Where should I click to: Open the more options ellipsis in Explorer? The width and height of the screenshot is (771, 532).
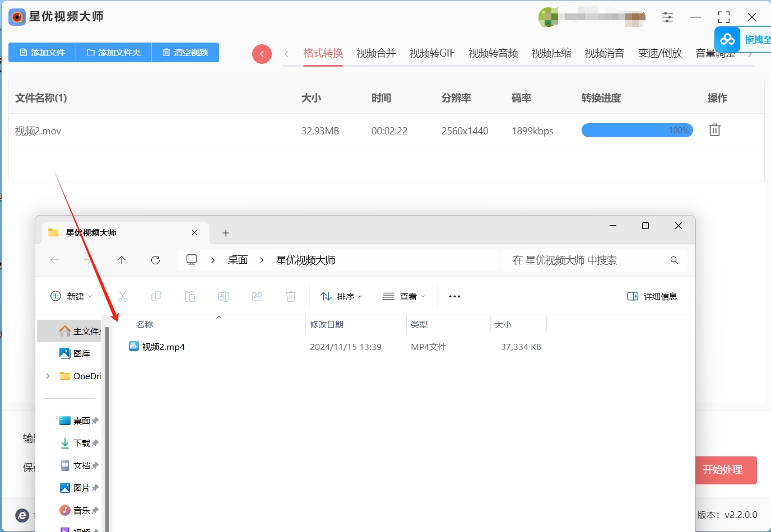pos(454,296)
